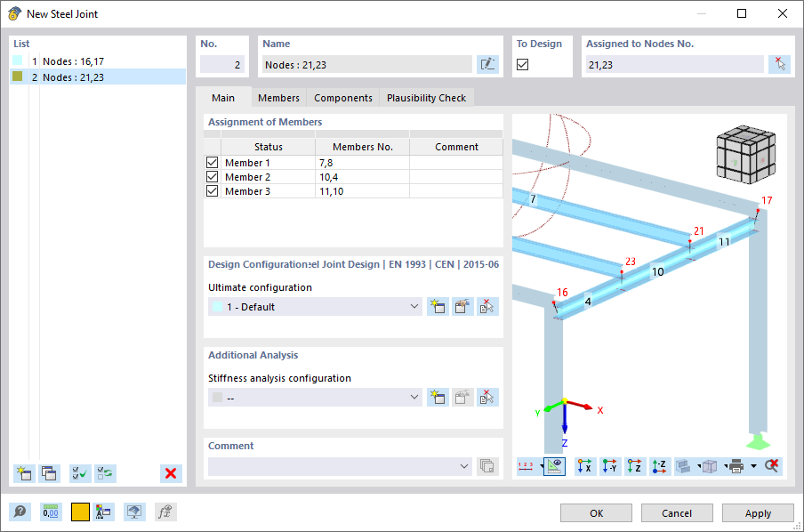The height and width of the screenshot is (532, 804).
Task: Uncheck the Member 1 status checkbox
Action: pyautogui.click(x=213, y=163)
